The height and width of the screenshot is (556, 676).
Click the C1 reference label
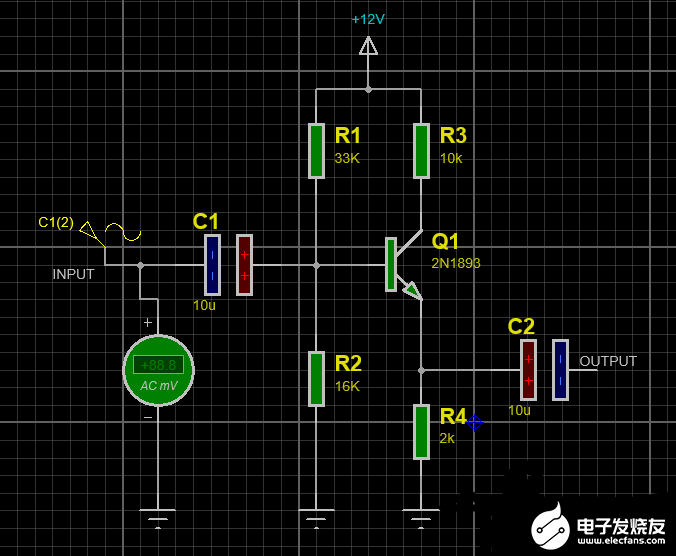point(205,222)
